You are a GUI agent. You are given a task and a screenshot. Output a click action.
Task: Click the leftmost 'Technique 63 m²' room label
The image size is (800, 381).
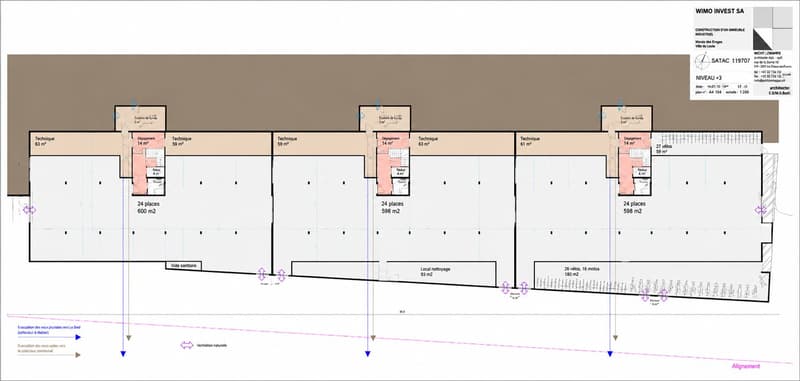click(x=44, y=141)
